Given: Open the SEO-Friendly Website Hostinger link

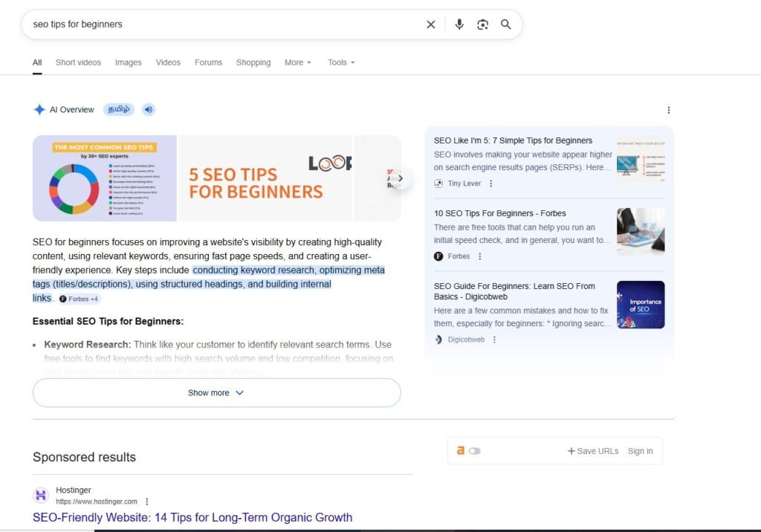Looking at the screenshot, I should (192, 517).
